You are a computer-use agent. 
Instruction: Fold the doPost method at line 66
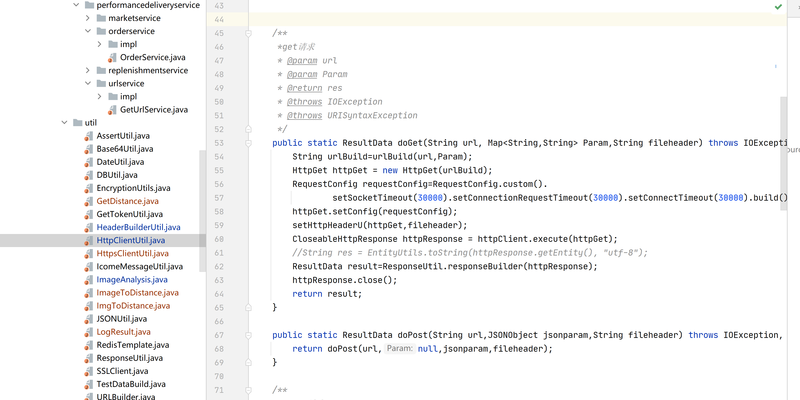point(249,335)
